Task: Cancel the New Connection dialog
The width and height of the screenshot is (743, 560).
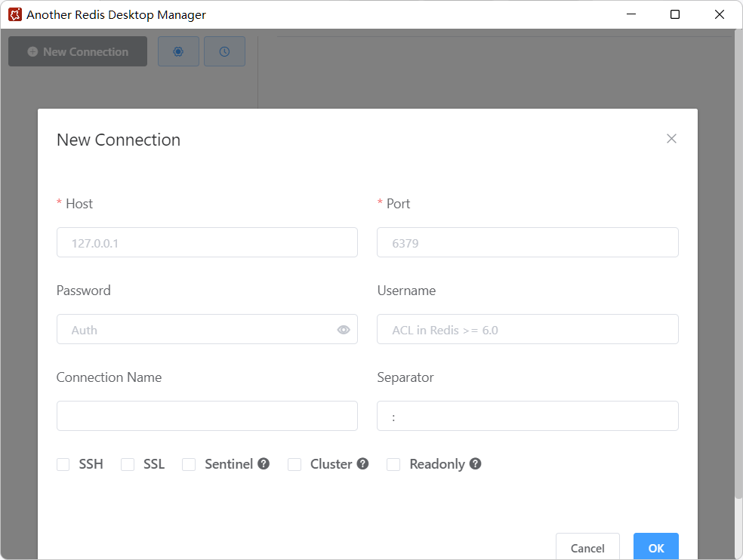Action: click(587, 548)
